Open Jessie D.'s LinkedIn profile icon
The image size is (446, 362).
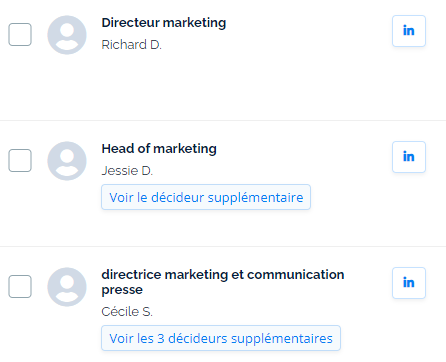(x=409, y=157)
